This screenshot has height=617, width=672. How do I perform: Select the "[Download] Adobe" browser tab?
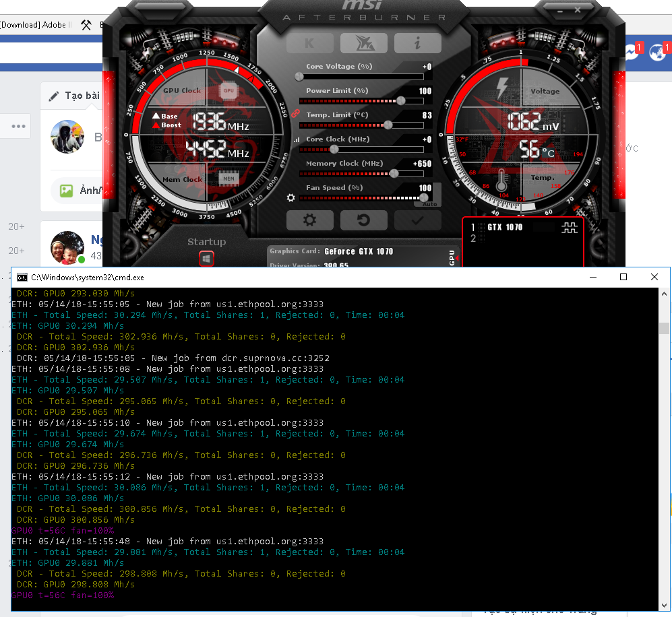click(x=36, y=25)
